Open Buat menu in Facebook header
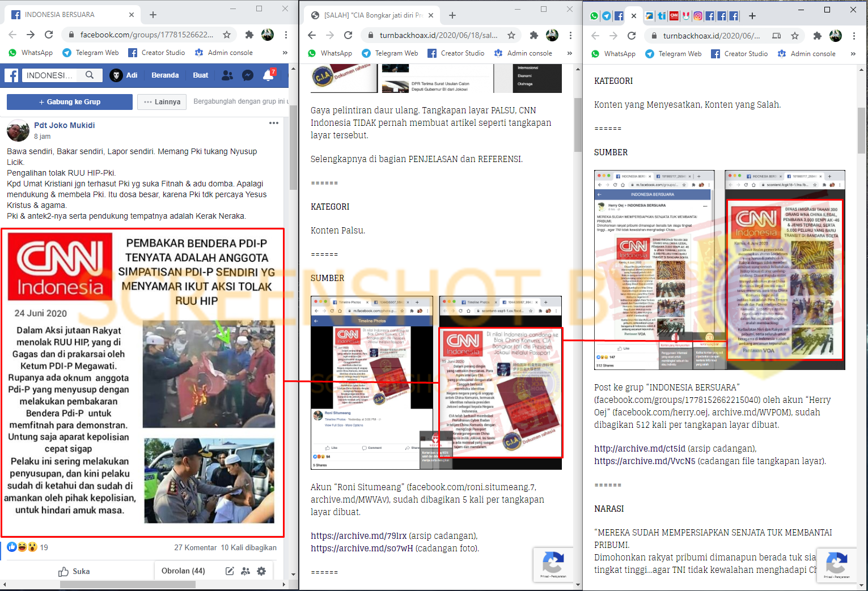 pos(200,75)
